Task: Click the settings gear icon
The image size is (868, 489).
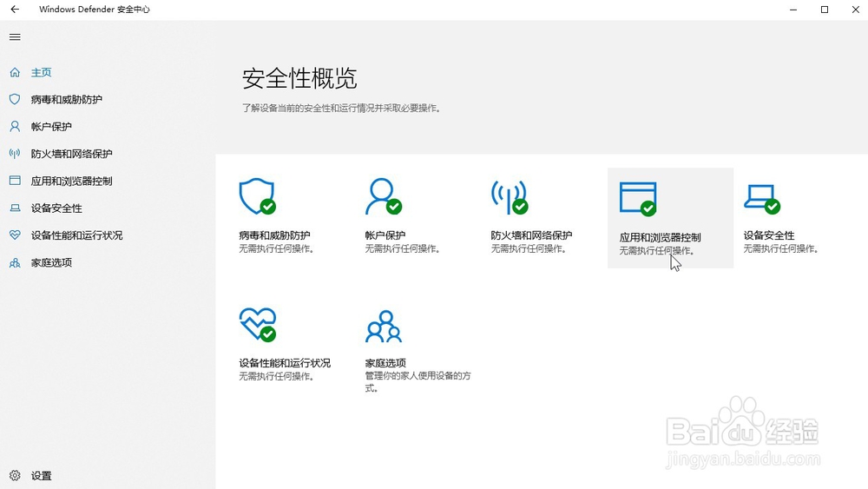Action: (x=15, y=475)
